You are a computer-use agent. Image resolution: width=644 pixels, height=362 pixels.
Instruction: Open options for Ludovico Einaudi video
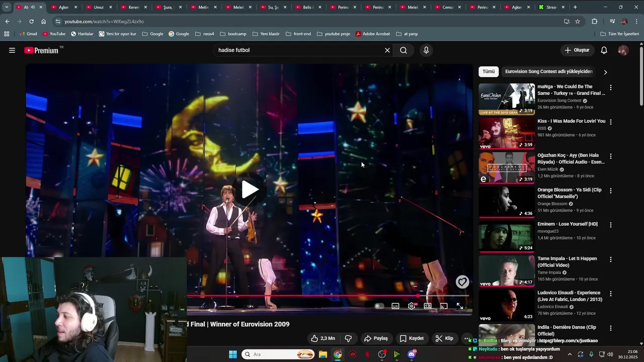tap(611, 294)
